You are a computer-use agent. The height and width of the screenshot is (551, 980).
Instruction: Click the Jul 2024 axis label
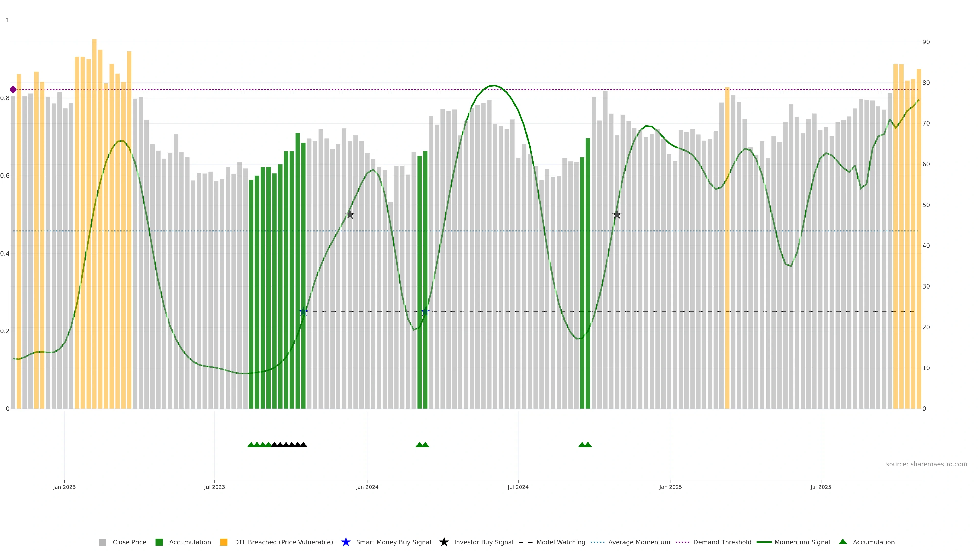(x=518, y=487)
